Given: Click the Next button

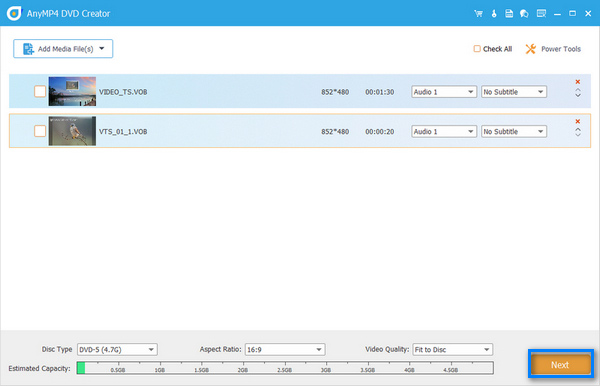Looking at the screenshot, I should click(560, 365).
